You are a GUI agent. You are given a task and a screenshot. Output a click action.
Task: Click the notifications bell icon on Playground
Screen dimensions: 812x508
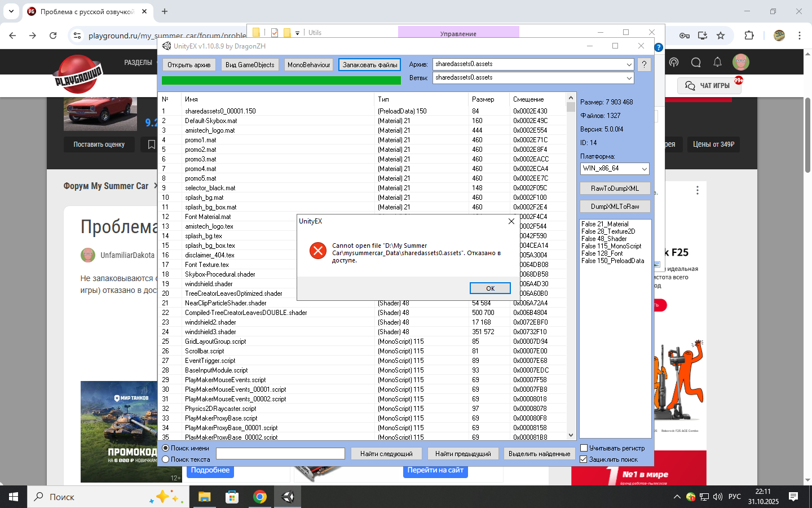[x=717, y=62]
